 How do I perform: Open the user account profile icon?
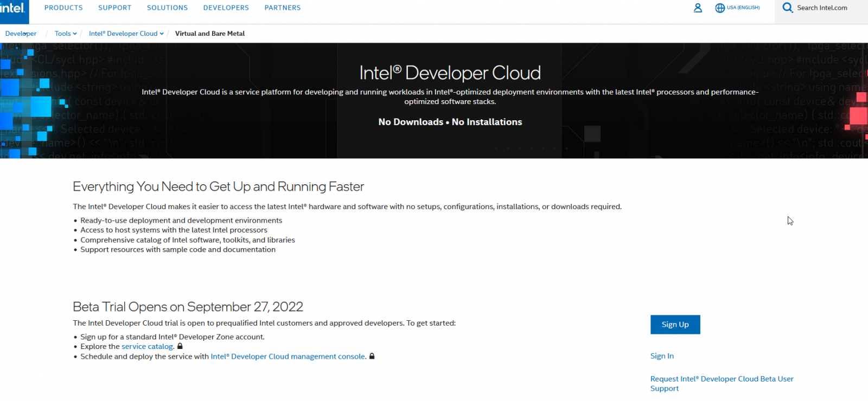(698, 8)
